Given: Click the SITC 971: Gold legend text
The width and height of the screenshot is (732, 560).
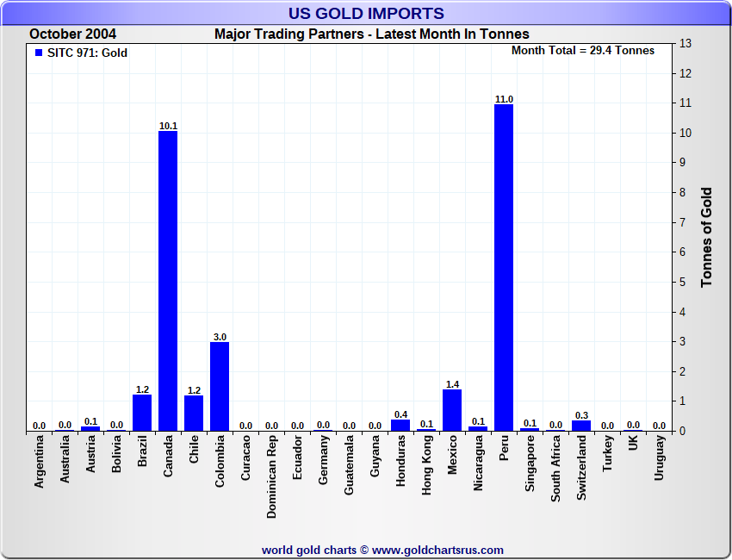Looking at the screenshot, I should (x=87, y=53).
